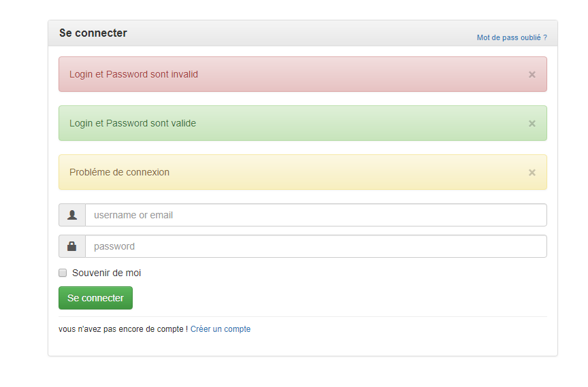
Task: Tick the 'Souvenir de moi' checkbox
Action: (x=63, y=273)
